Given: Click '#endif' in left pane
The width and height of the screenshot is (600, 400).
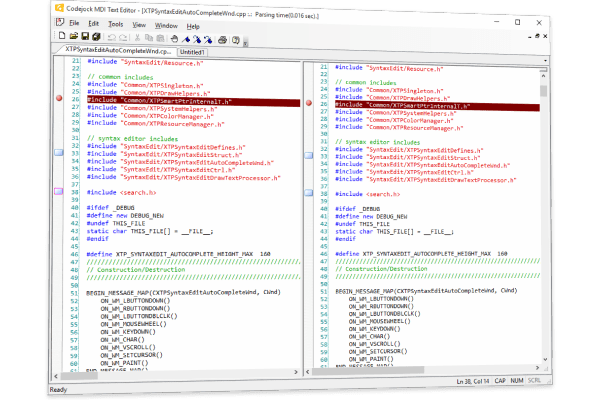Looking at the screenshot, I should (x=97, y=238).
